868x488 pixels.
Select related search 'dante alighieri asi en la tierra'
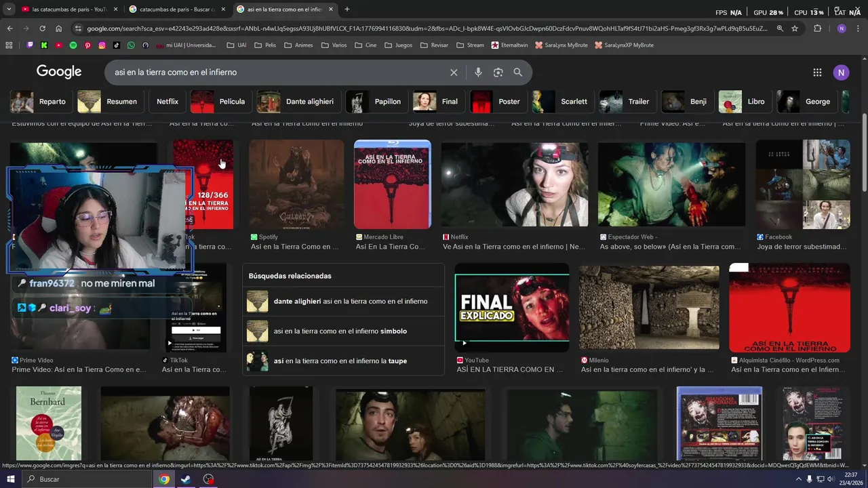pos(343,302)
